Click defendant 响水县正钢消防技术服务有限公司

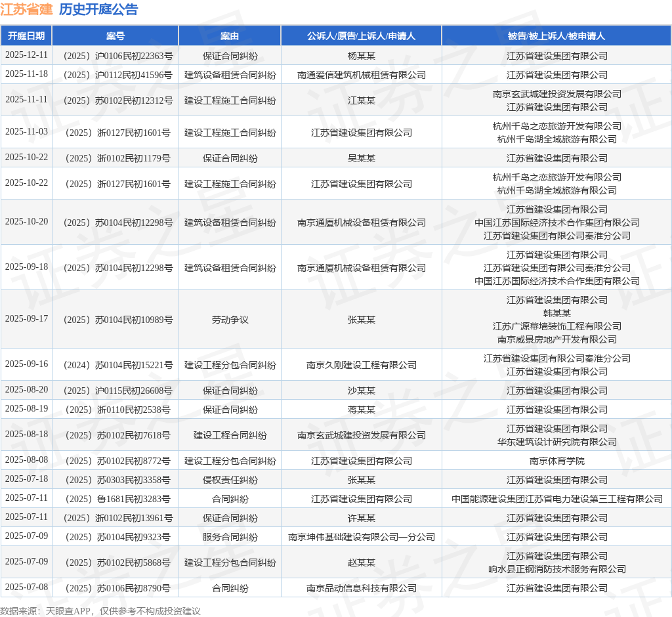click(556, 569)
